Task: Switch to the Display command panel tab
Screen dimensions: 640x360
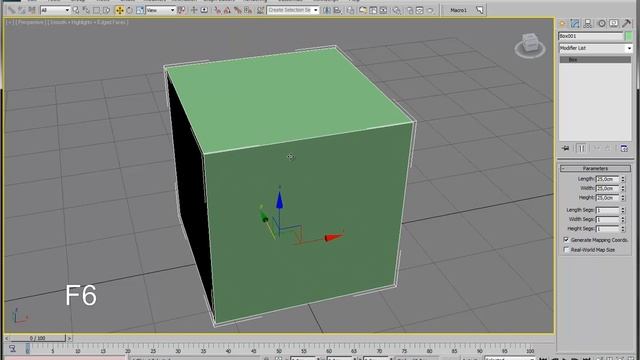Action: click(x=613, y=23)
